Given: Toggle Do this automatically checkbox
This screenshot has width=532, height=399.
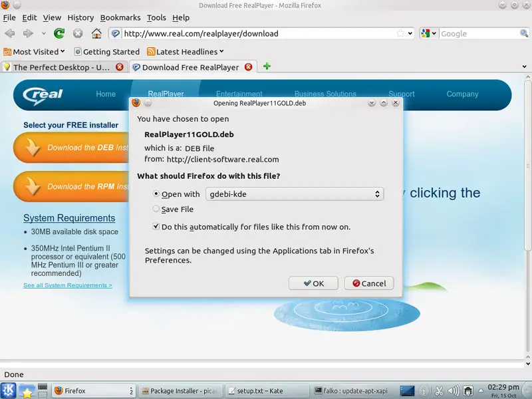Looking at the screenshot, I should [x=156, y=226].
